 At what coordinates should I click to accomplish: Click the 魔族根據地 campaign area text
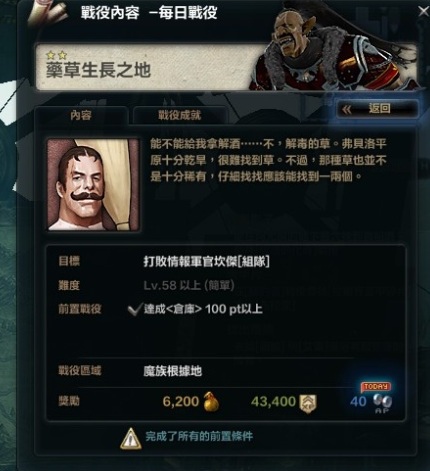click(173, 371)
